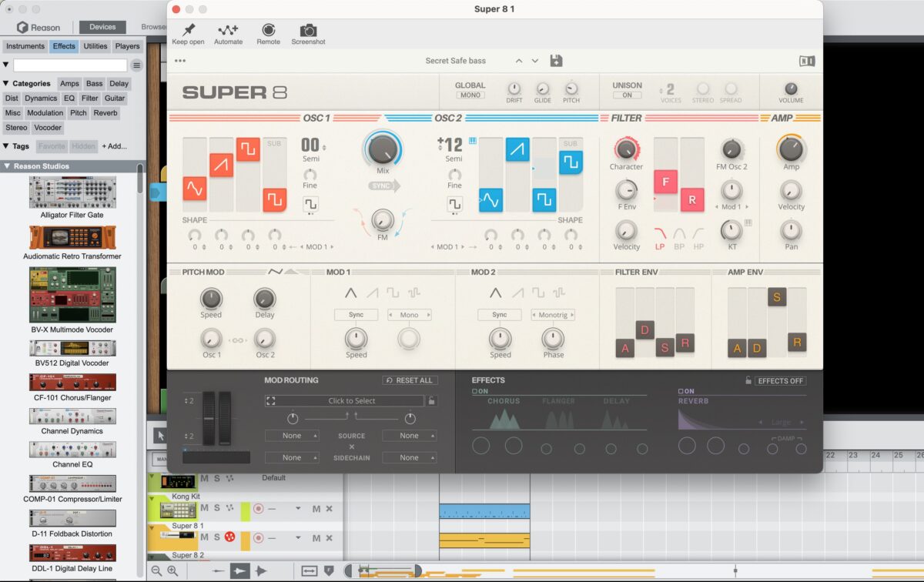Go to the next patch with down chevron

535,61
